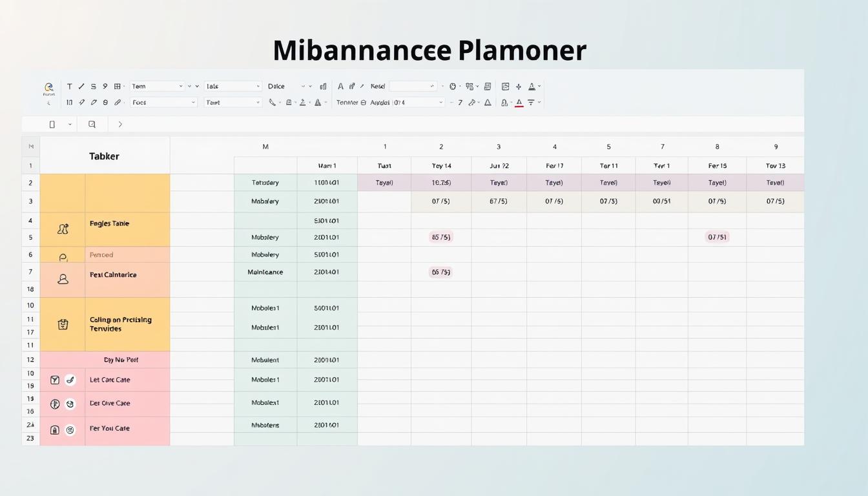Screen dimensions: 868x496
Task: Click the number 7 icon in toolbar
Action: pyautogui.click(x=460, y=102)
